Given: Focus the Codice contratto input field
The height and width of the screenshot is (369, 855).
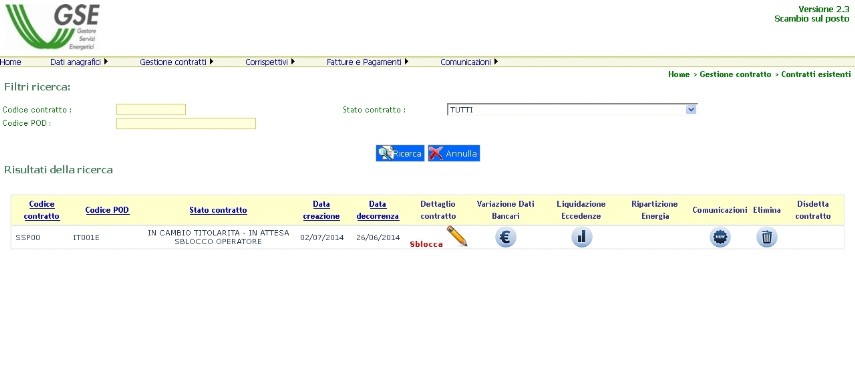Looking at the screenshot, I should coord(151,110).
